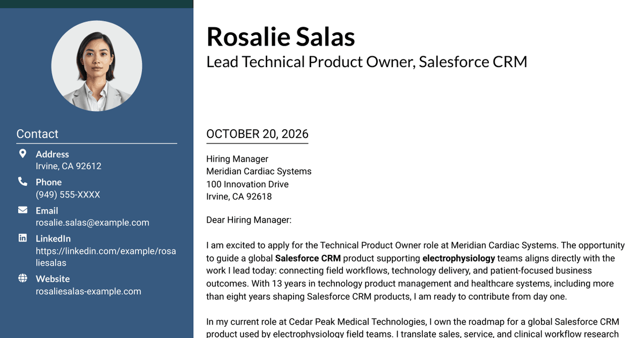
Task: Click 'Meridian Cardiac Systems' in recipient address
Action: (259, 172)
